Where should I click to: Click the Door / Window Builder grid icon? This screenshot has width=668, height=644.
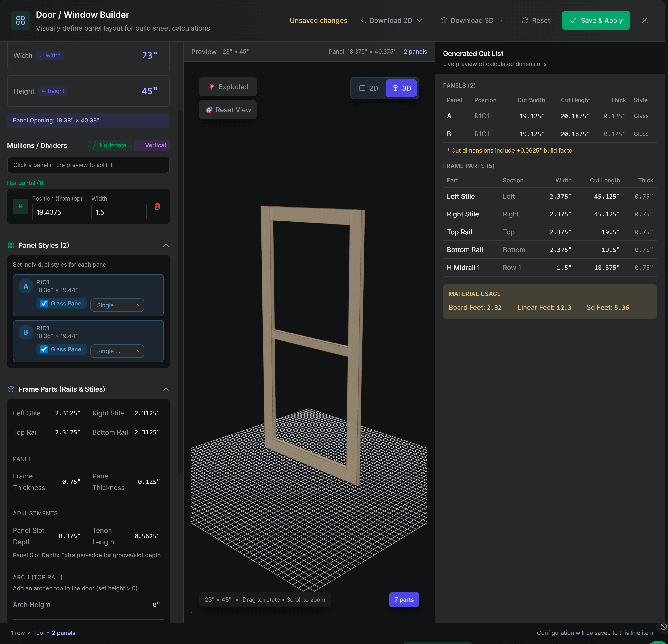point(20,20)
